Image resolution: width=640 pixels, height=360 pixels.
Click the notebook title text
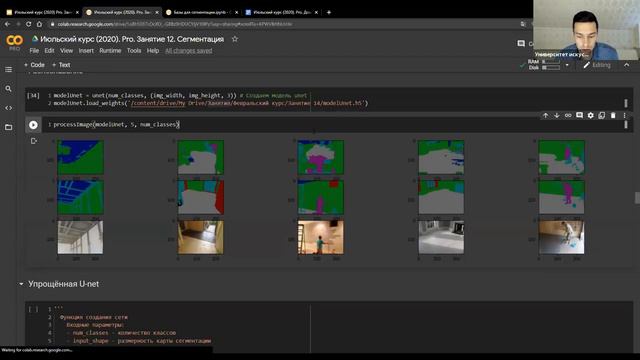(132, 39)
